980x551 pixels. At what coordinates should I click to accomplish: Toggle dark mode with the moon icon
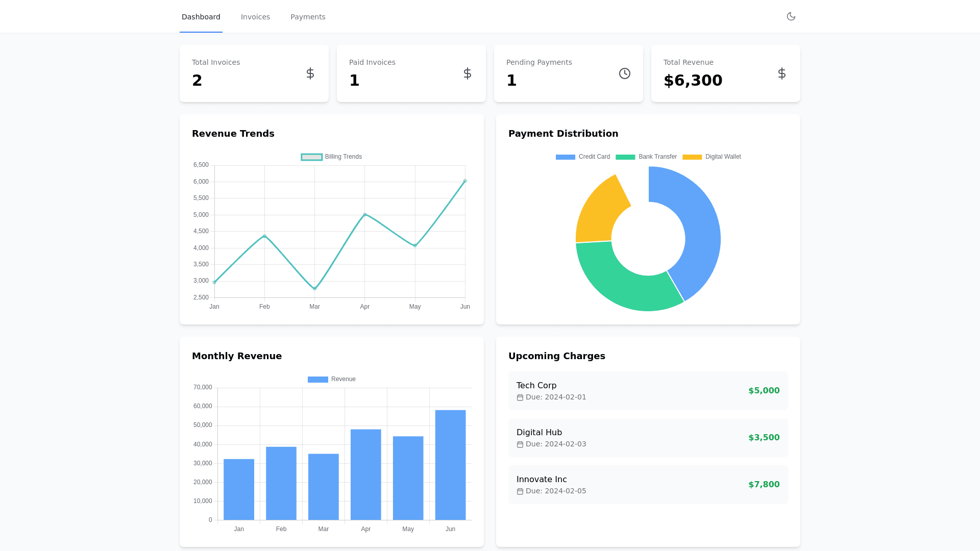point(791,16)
